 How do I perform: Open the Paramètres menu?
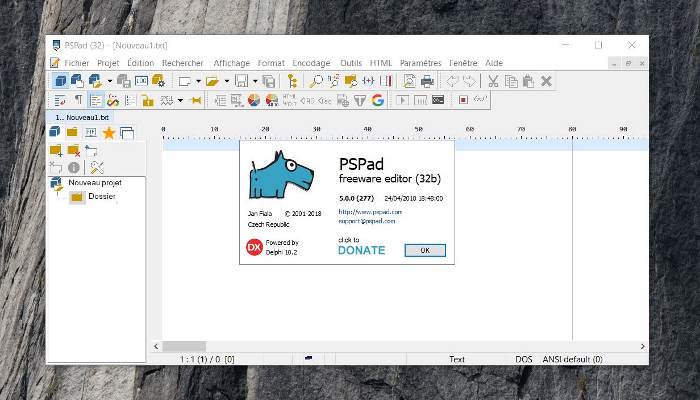pyautogui.click(x=421, y=63)
